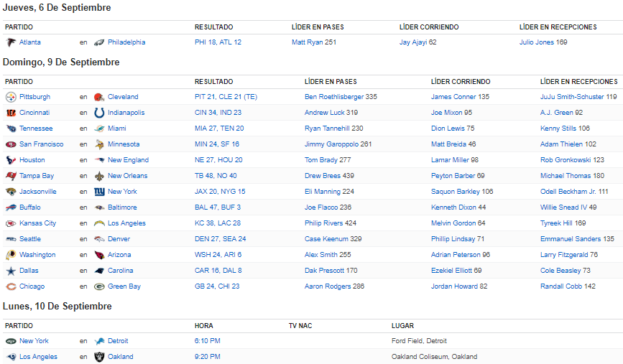Open Julio Jones receiving leader link

click(536, 42)
